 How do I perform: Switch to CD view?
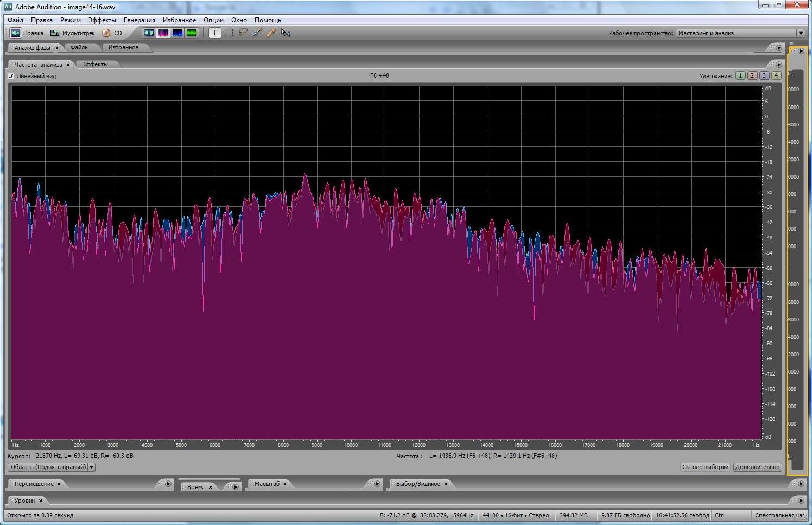tap(112, 33)
